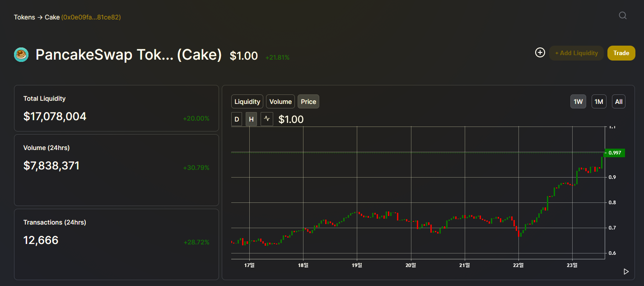Show All time chart range
The height and width of the screenshot is (286, 644).
619,102
